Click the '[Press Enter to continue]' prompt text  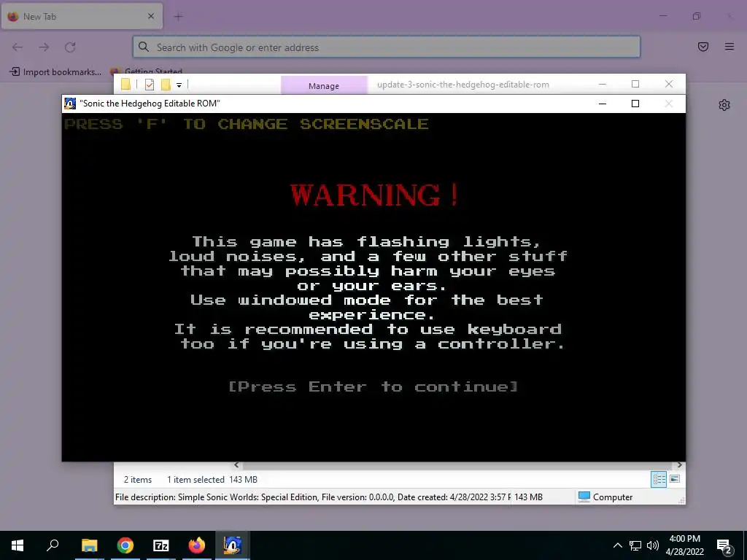[x=373, y=386]
